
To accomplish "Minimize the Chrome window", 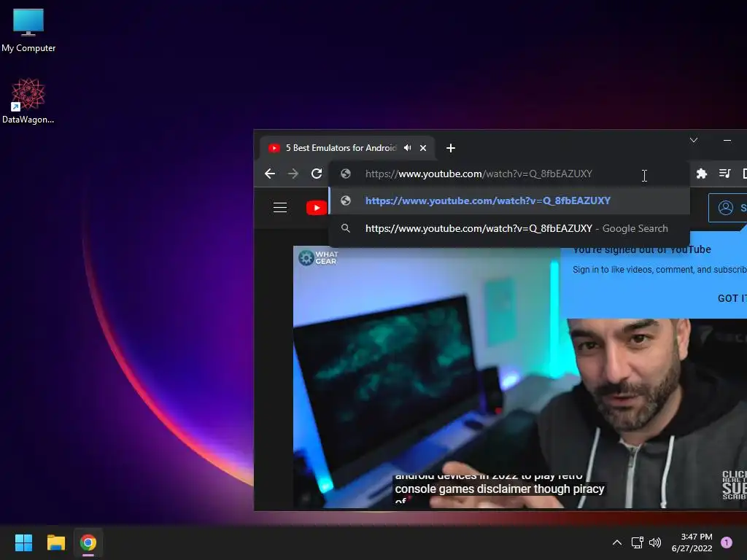I will [x=727, y=140].
